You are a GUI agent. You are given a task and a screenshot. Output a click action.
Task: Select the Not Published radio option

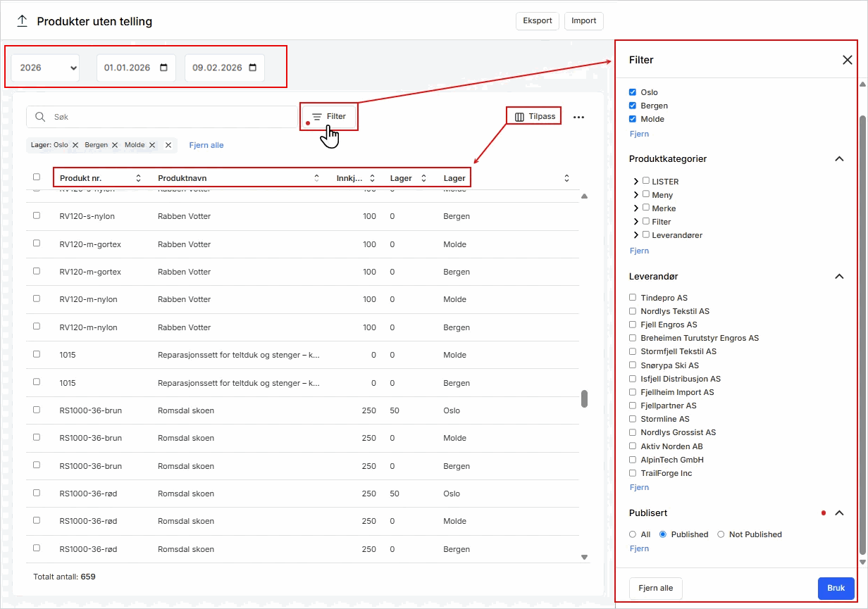[x=721, y=534]
